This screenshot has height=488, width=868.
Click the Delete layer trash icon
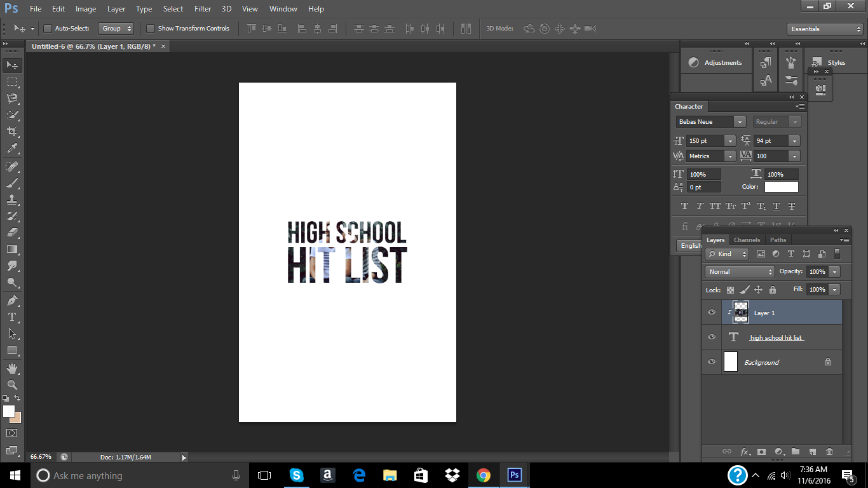point(829,452)
